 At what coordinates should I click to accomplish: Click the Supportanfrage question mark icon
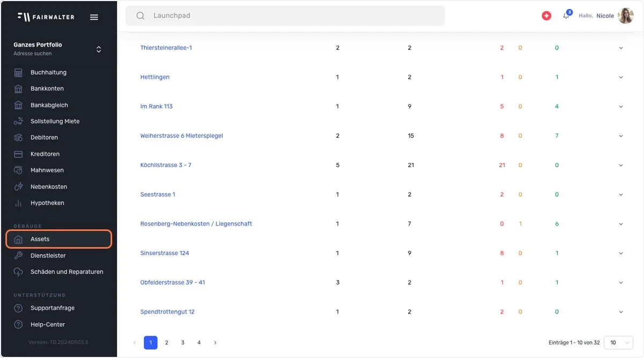click(x=18, y=308)
